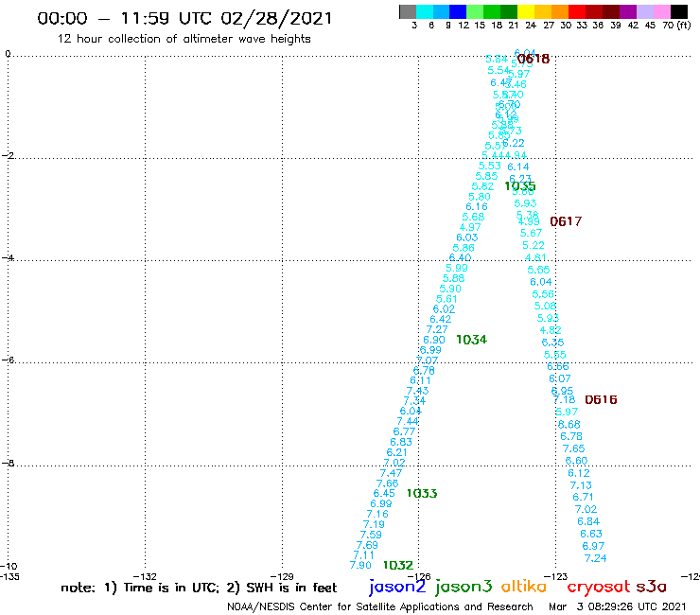This screenshot has height=615, width=700.
Task: Click the orange 30 ft legend swatch
Action: point(560,11)
